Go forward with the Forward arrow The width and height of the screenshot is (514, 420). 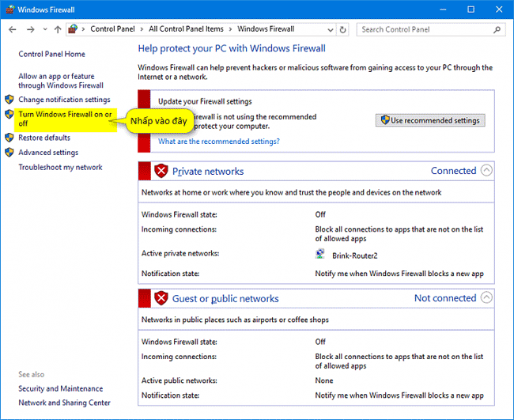31,29
